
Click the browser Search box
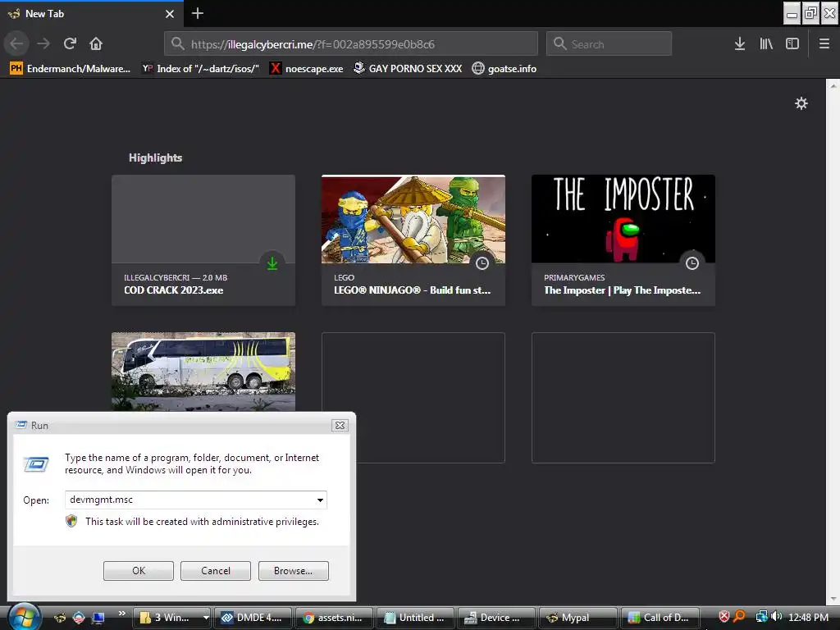(x=609, y=44)
